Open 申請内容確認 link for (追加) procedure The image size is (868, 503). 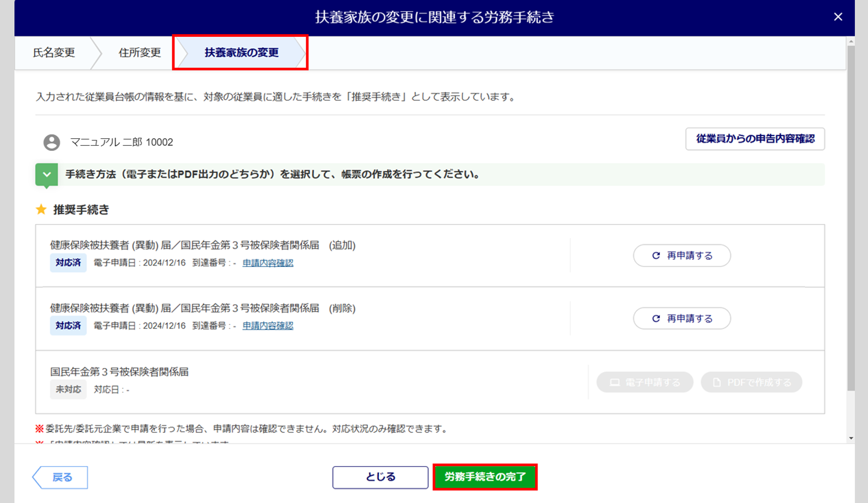coord(267,263)
